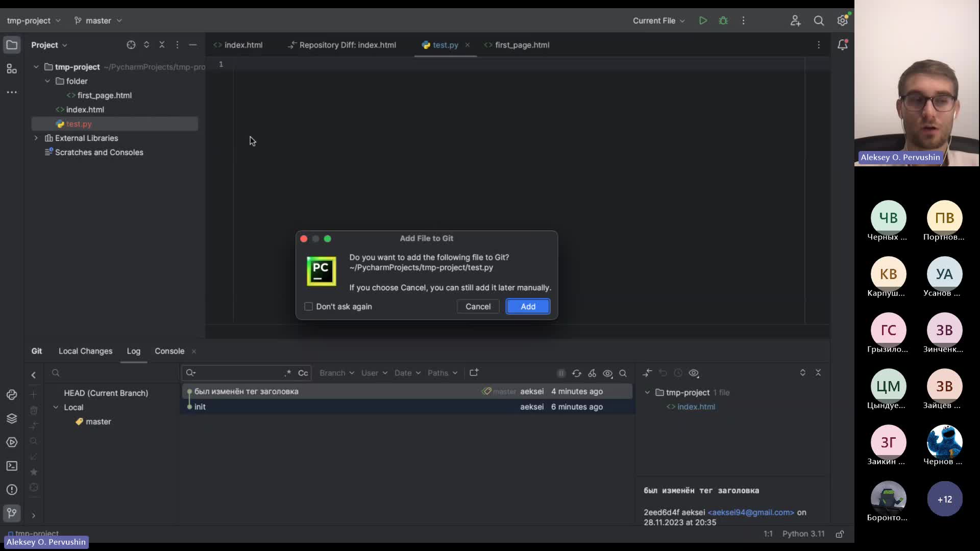
Task: Switch to first_page.html editor tab
Action: click(x=517, y=45)
